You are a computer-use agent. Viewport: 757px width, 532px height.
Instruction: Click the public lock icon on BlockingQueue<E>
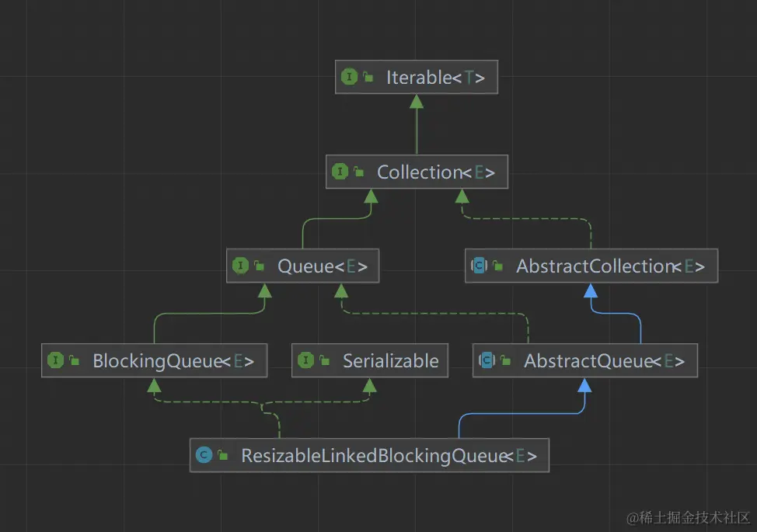75,360
